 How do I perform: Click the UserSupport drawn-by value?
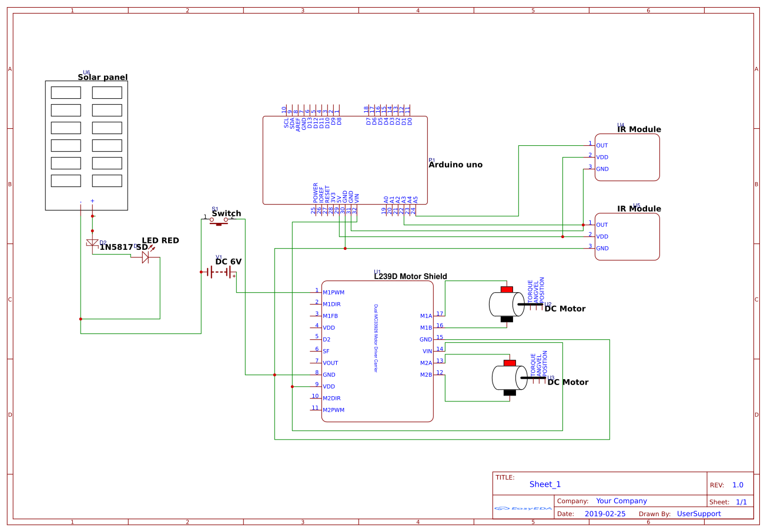pyautogui.click(x=699, y=513)
